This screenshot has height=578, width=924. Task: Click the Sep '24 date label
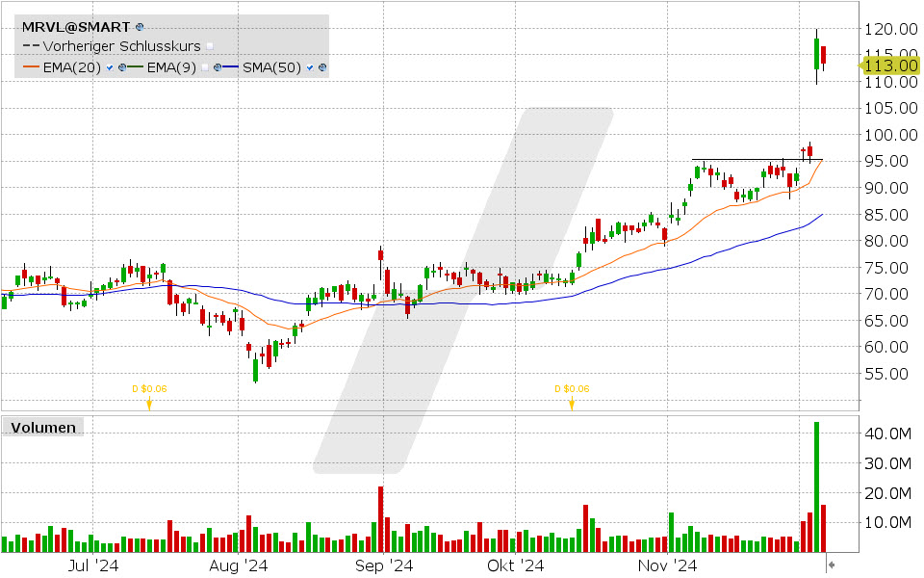(384, 565)
